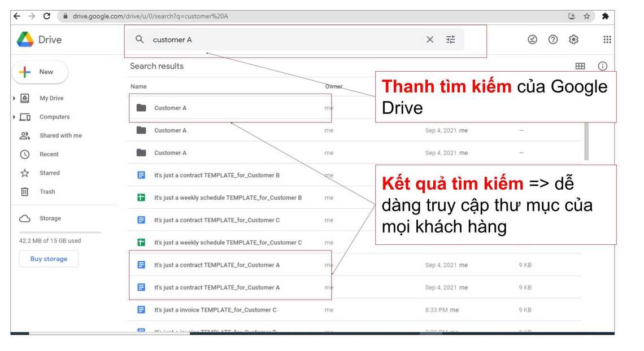Click the Buy storage button

(49, 259)
